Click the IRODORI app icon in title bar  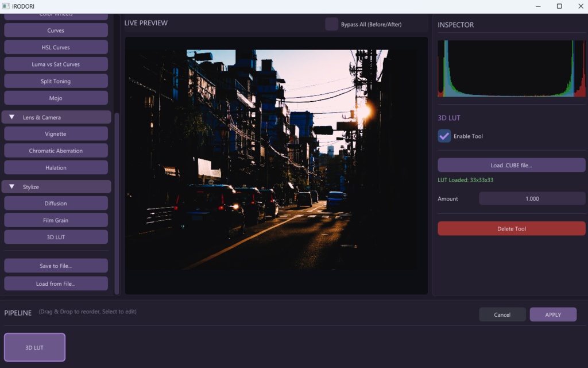(x=6, y=6)
